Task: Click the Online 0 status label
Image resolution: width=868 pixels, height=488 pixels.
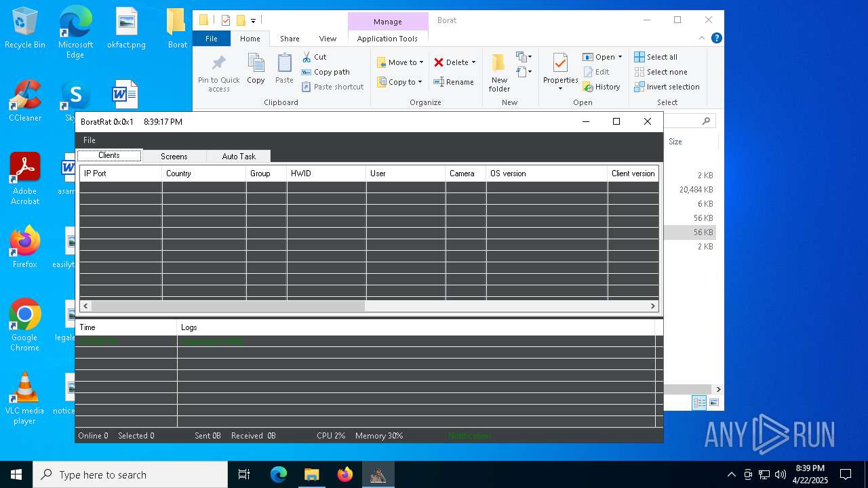Action: click(93, 436)
